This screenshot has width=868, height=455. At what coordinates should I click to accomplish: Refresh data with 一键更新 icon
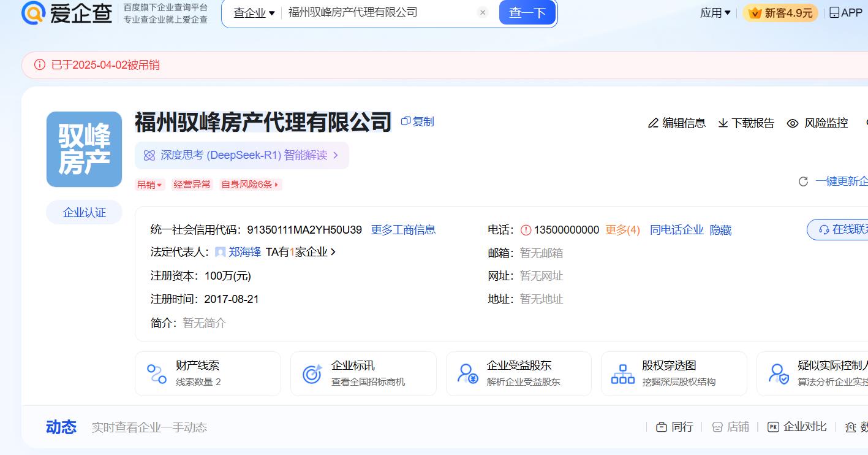[x=803, y=182]
